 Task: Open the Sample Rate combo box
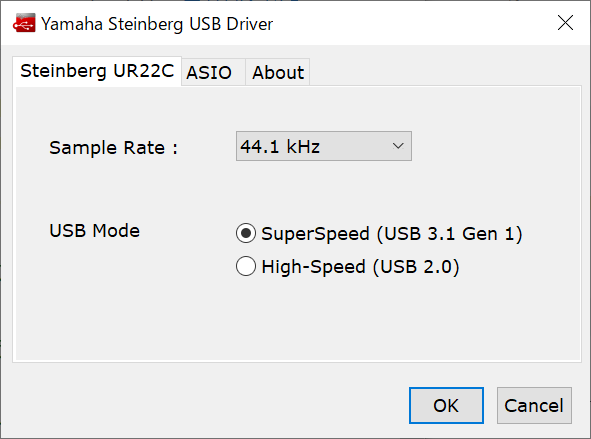point(324,146)
